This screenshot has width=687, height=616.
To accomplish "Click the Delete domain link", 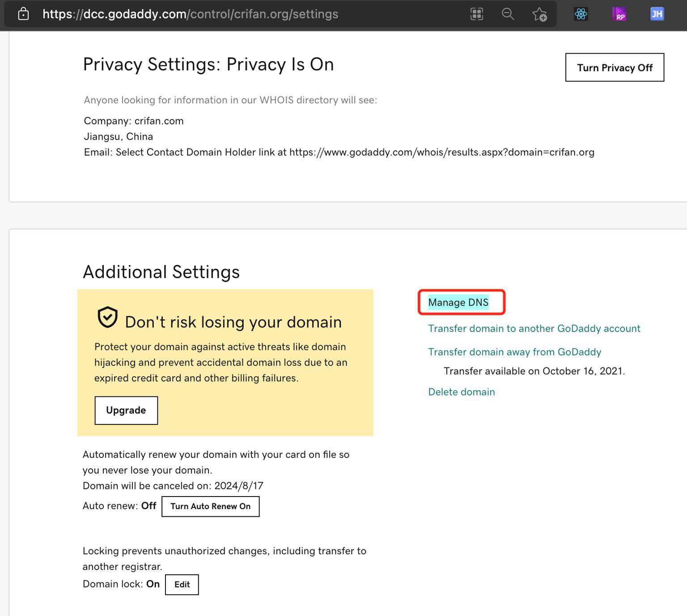I will click(x=462, y=392).
